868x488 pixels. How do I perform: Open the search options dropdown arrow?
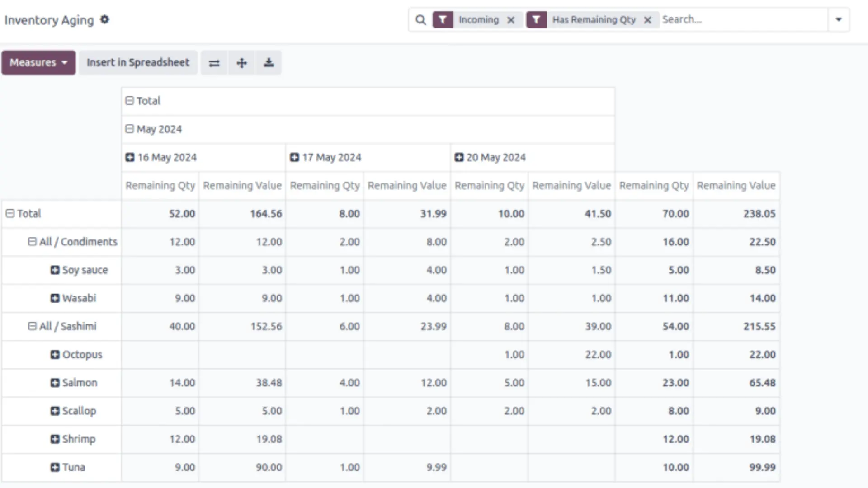839,20
